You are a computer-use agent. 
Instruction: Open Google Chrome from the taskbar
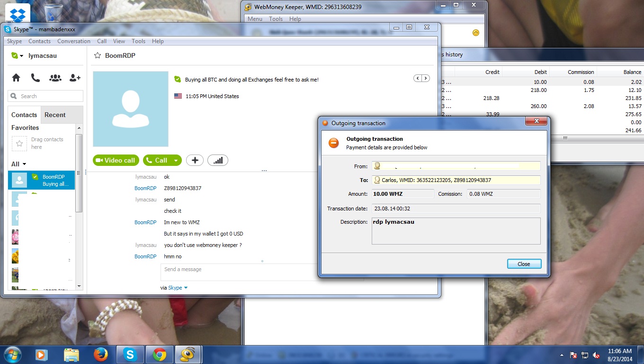coord(159,355)
